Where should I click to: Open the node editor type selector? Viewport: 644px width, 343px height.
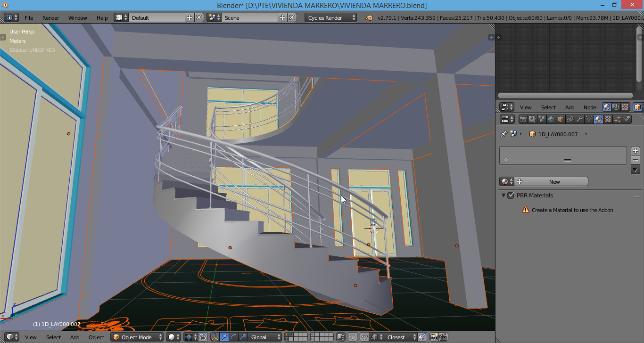[x=507, y=107]
